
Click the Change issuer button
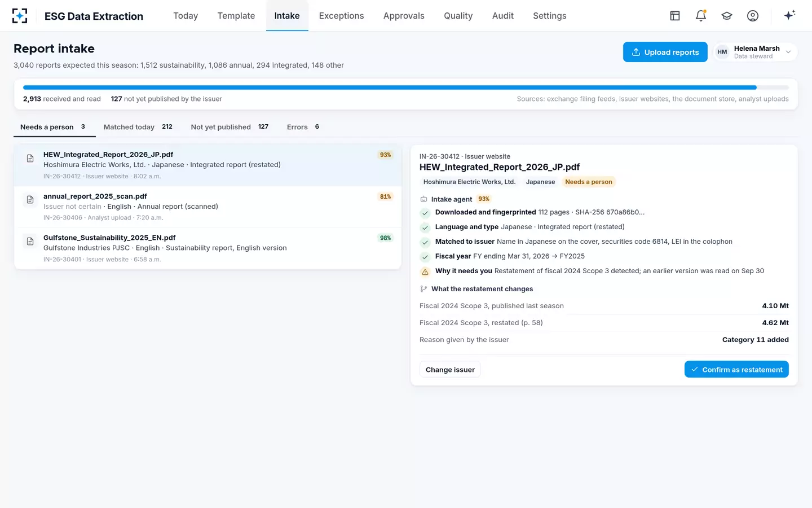[x=450, y=370]
